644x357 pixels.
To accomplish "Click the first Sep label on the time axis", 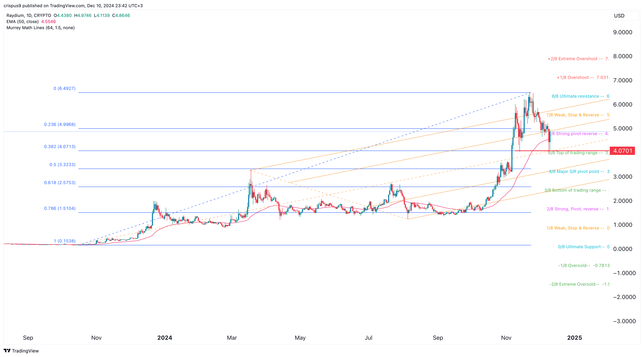I will [x=28, y=338].
